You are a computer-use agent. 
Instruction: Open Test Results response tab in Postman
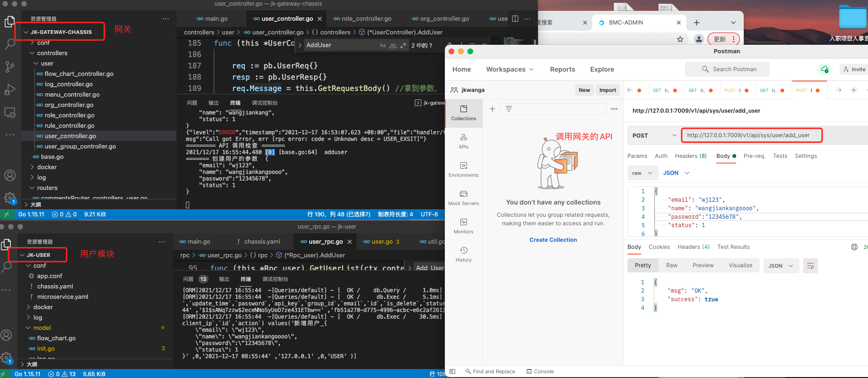(733, 247)
